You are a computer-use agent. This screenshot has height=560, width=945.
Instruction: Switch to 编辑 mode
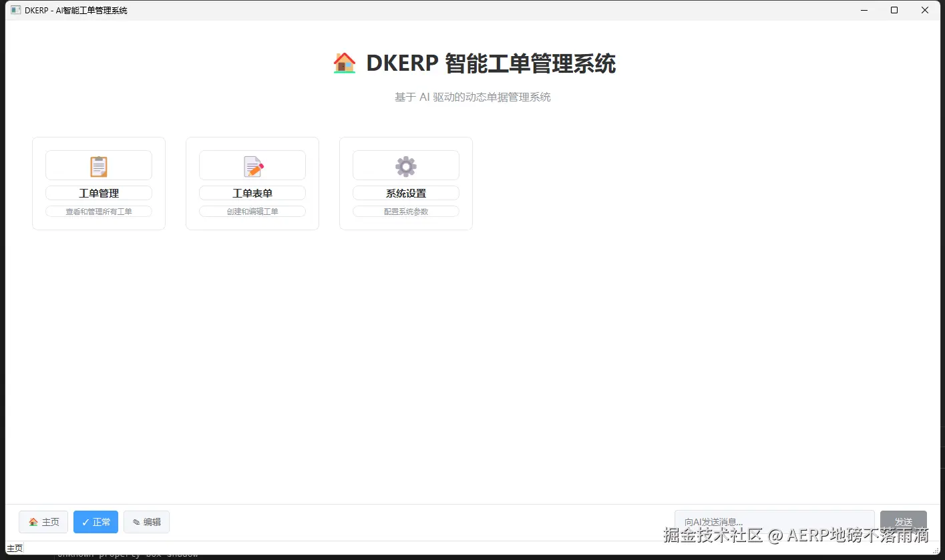point(146,522)
